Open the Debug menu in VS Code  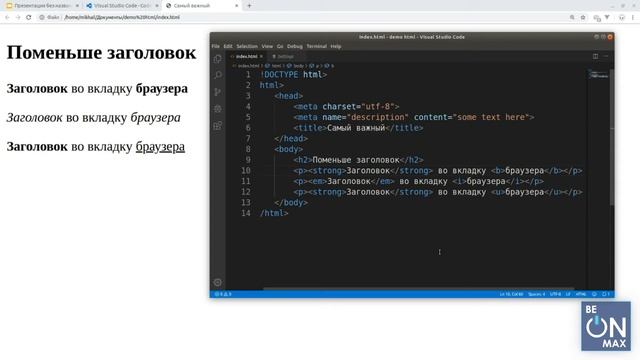(295, 46)
